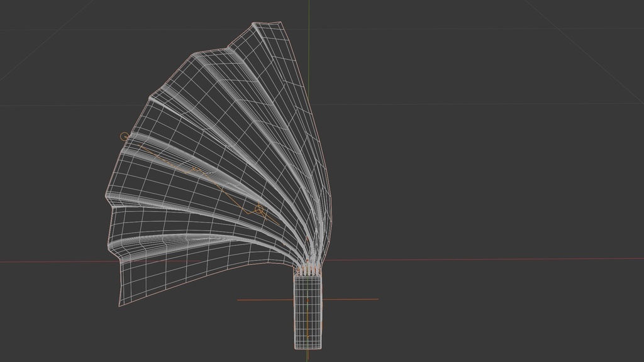Viewport: 644px width, 362px height.
Task: Click the orange circle marker inside the fan ribs
Action: [x=258, y=210]
